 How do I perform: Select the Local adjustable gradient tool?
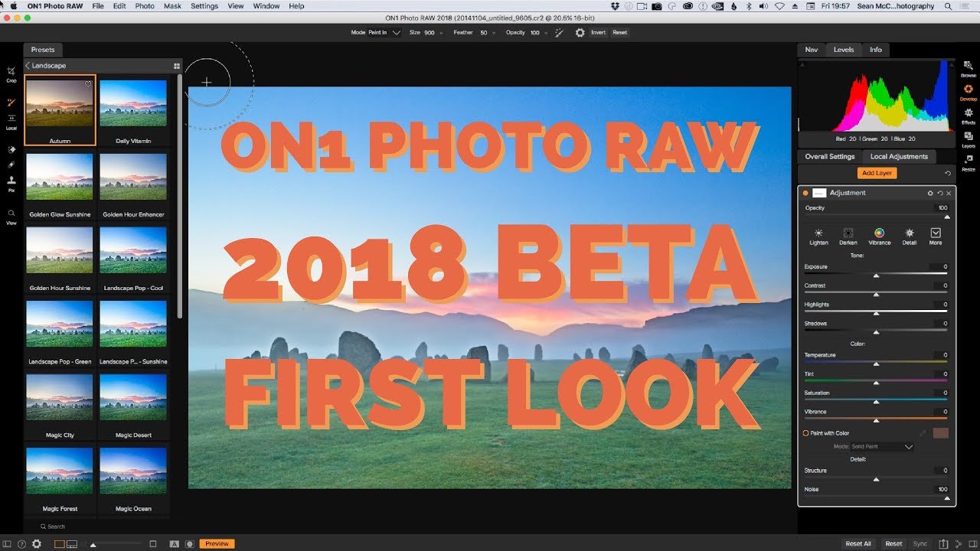point(11,120)
